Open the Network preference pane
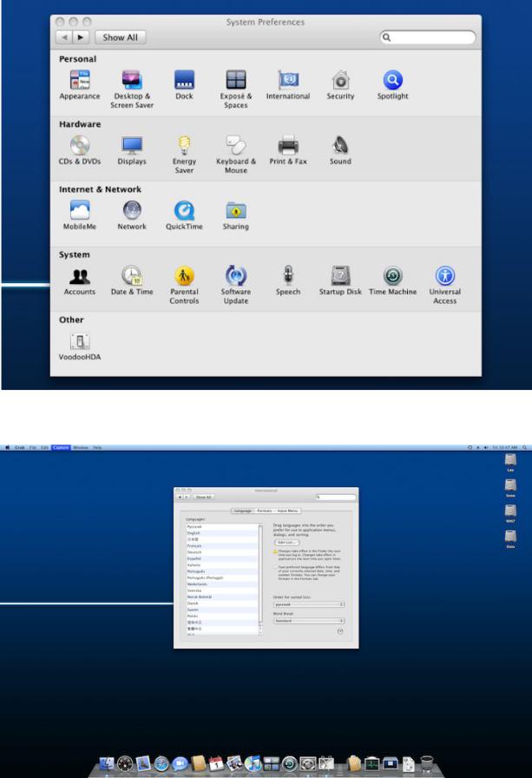The width and height of the screenshot is (532, 778). click(x=132, y=215)
